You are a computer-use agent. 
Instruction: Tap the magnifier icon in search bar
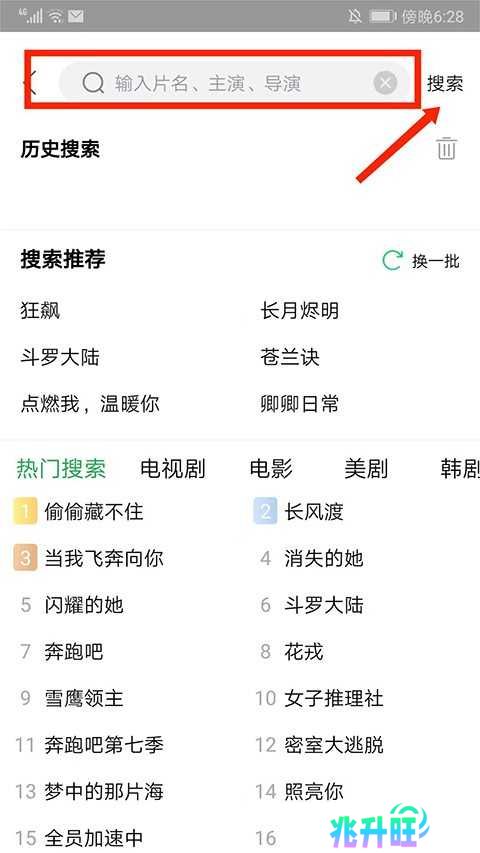click(x=93, y=83)
